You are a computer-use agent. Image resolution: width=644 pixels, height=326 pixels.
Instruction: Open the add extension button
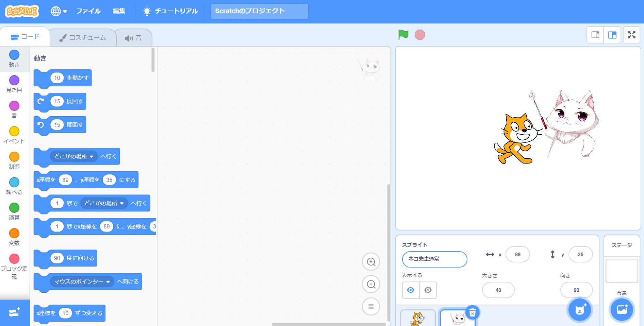(x=15, y=312)
